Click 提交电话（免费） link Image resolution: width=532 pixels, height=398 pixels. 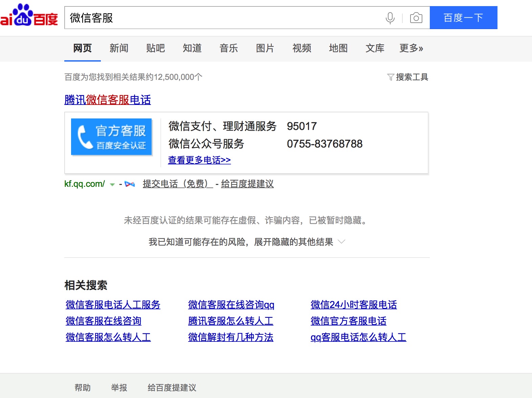178,184
